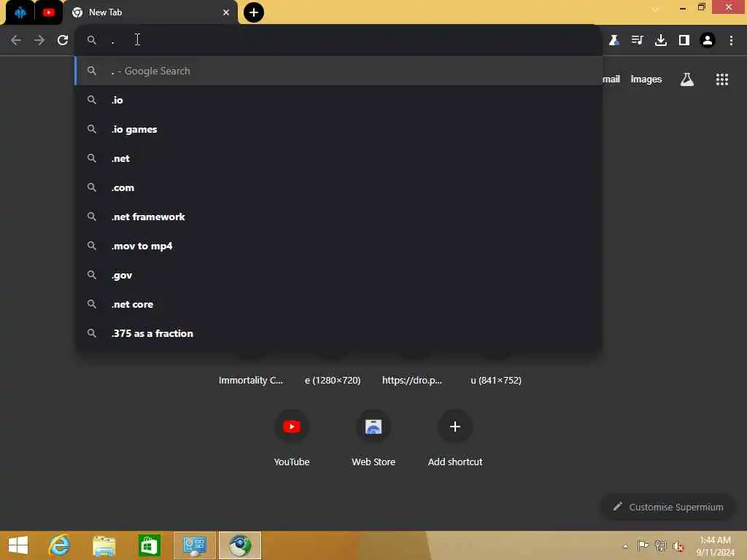The height and width of the screenshot is (560, 747).
Task: Show hidden tray icons arrow
Action: pos(625,545)
